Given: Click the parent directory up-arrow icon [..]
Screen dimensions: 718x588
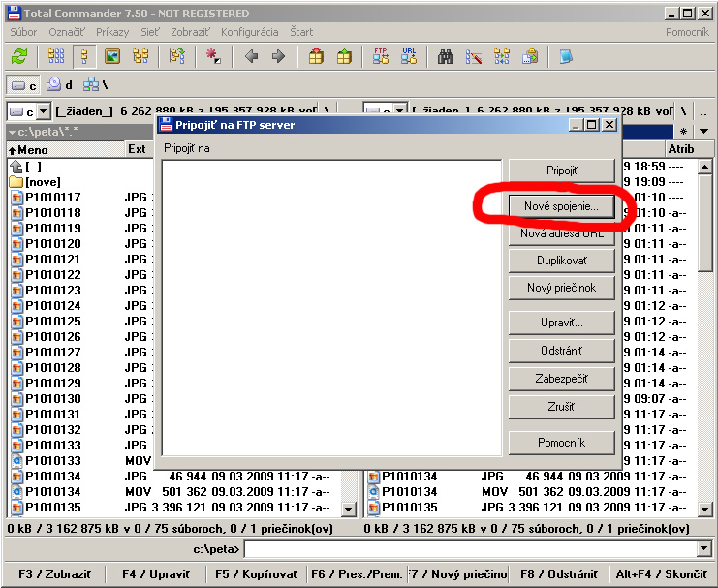Looking at the screenshot, I should [16, 167].
